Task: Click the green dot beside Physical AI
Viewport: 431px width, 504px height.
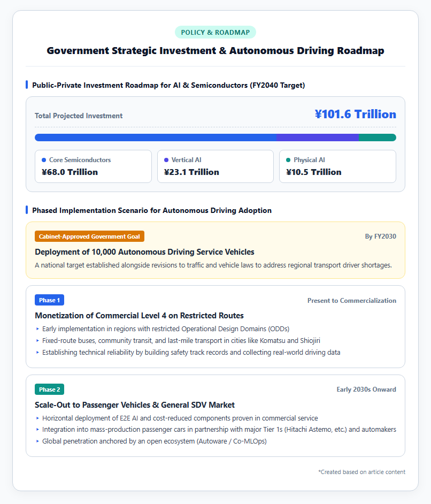Action: pyautogui.click(x=288, y=160)
